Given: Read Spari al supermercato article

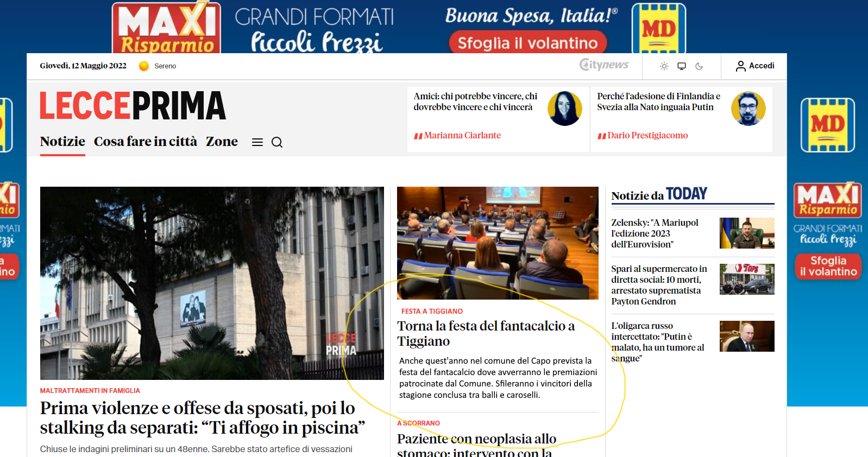Looking at the screenshot, I should point(659,285).
